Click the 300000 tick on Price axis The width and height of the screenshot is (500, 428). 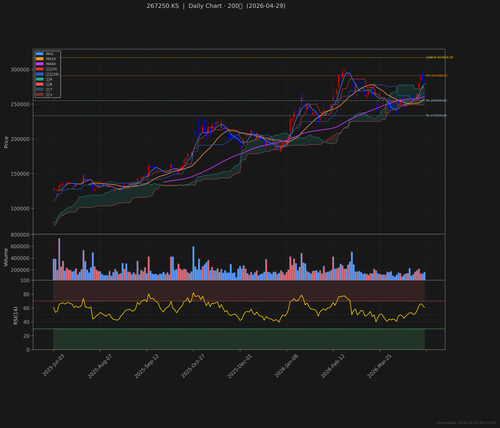20,70
